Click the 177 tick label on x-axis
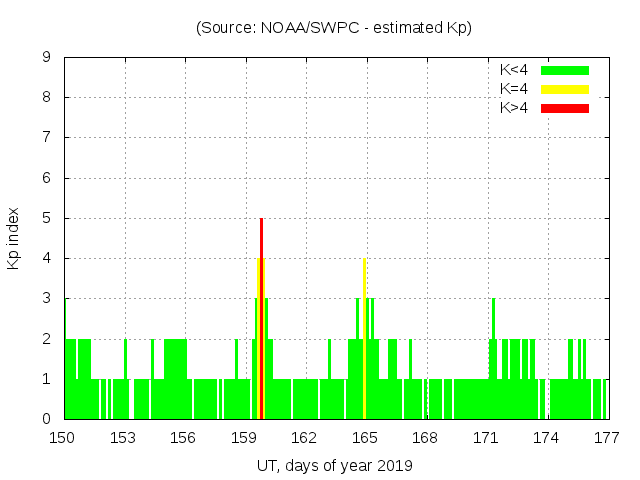This screenshot has width=640, height=480. [x=606, y=437]
